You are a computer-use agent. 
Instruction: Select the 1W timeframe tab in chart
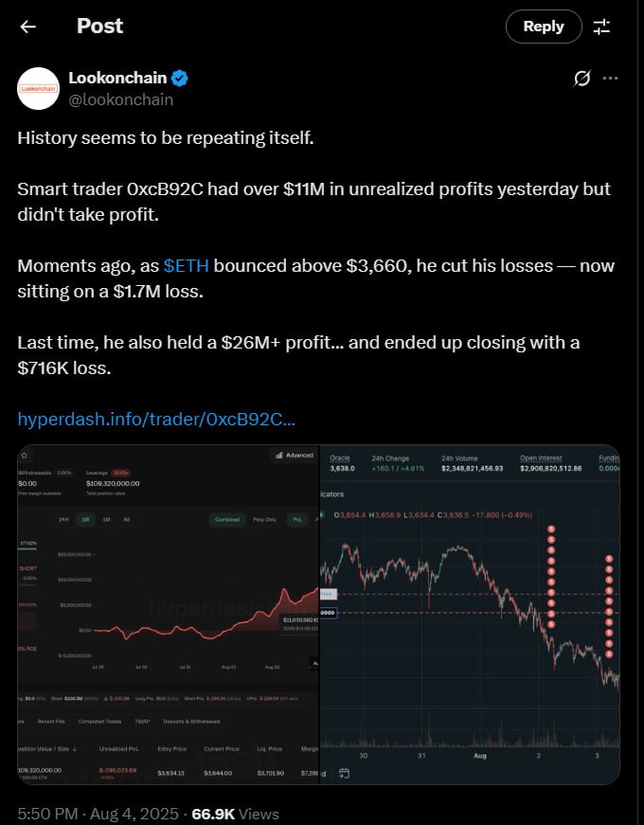point(84,520)
